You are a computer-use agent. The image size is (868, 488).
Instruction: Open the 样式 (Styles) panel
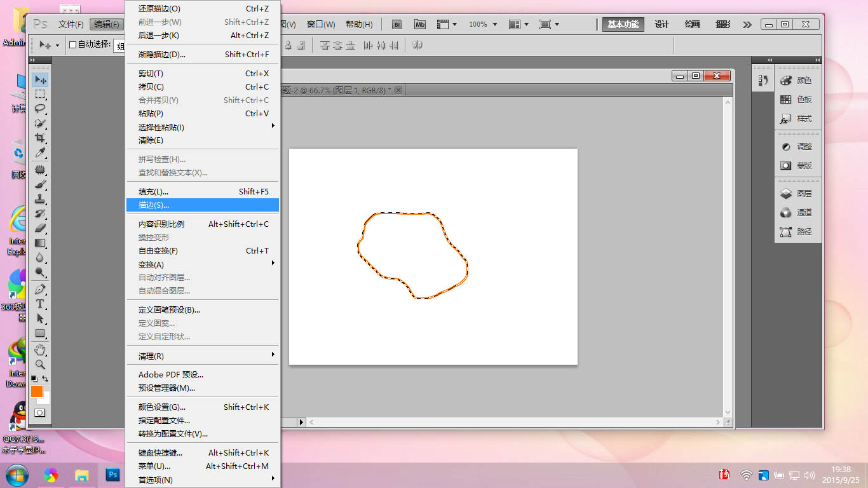pyautogui.click(x=797, y=119)
